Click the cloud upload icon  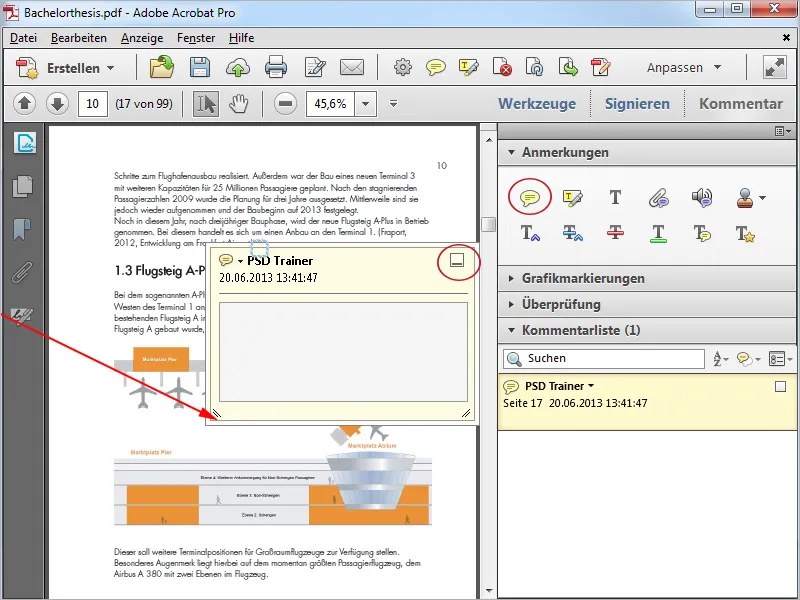[238, 67]
